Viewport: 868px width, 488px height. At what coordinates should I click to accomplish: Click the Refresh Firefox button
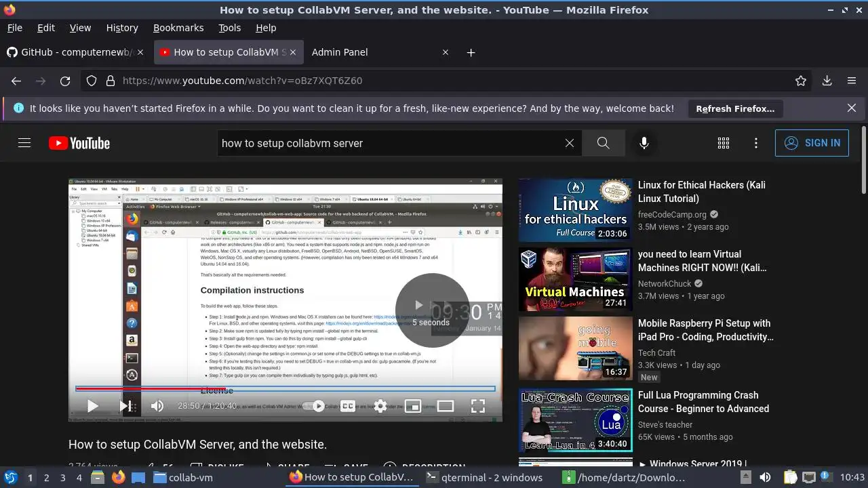click(735, 108)
